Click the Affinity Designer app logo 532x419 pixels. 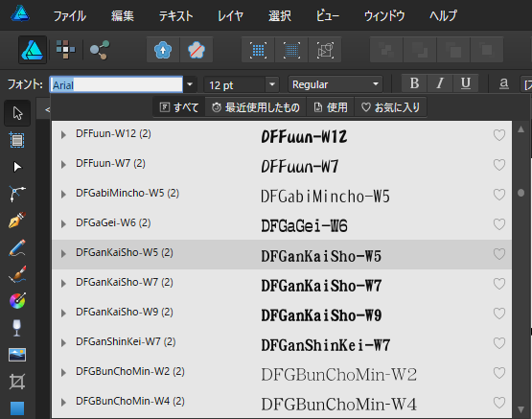pos(20,14)
